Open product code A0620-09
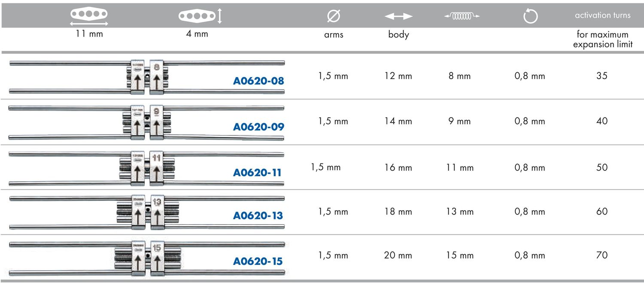The height and width of the screenshot is (283, 644). pyautogui.click(x=258, y=127)
